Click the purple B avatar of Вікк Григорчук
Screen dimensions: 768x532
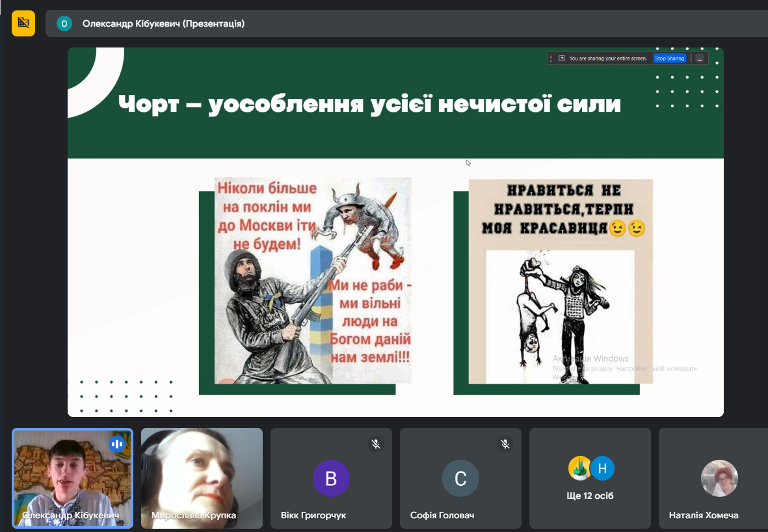coord(331,479)
